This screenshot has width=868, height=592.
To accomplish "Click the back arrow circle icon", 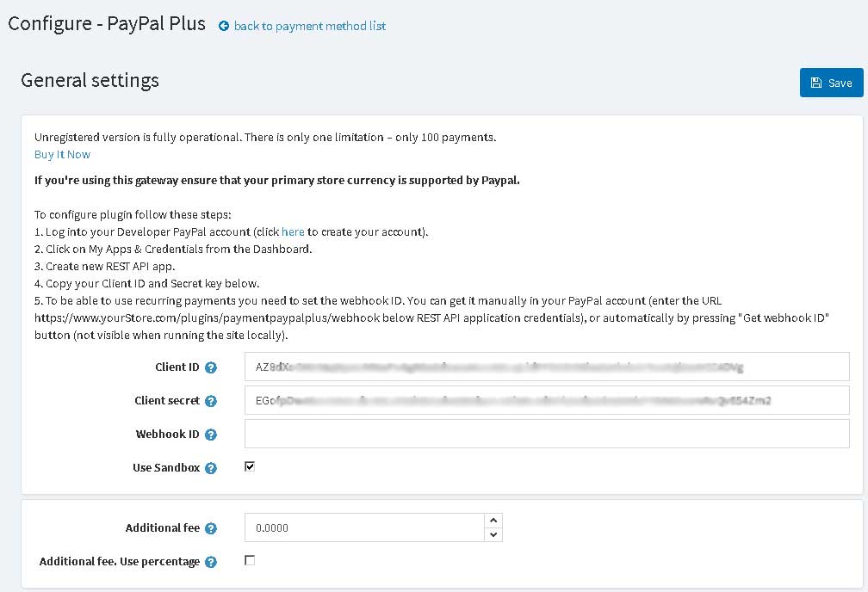I will (224, 26).
